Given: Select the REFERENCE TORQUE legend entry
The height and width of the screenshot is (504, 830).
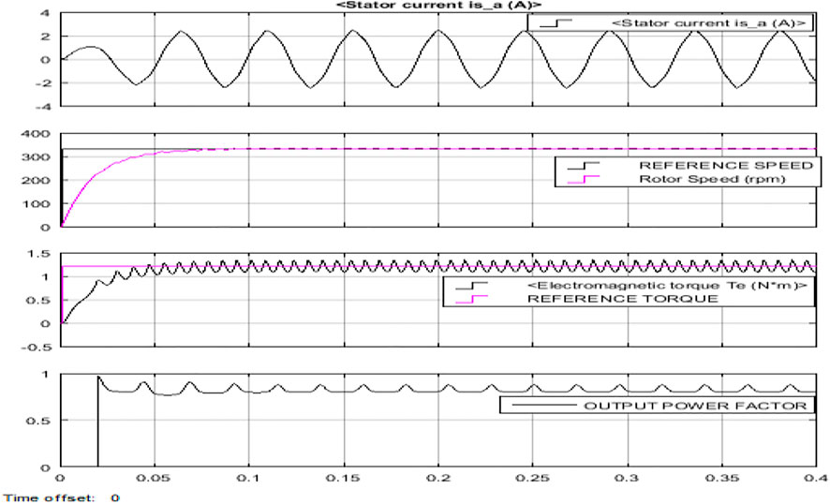Looking at the screenshot, I should tap(622, 299).
